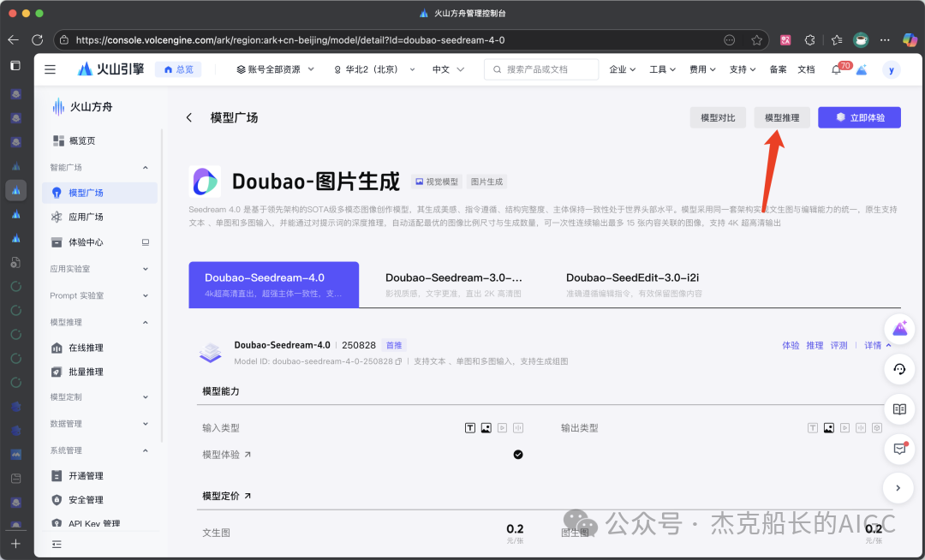Switch to the Doubao-SeedEdit-3.0-i2i tab
The width and height of the screenshot is (925, 560).
pos(634,285)
